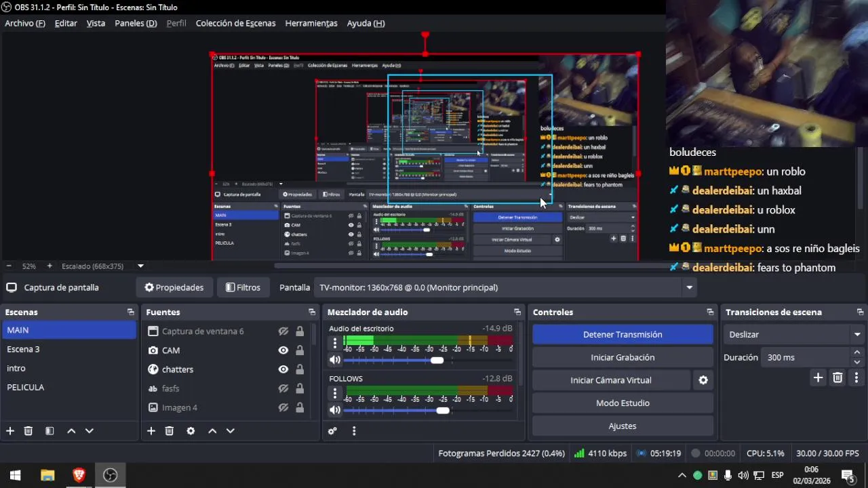The image size is (868, 488).
Task: Decrease transition duration stepper down
Action: click(x=857, y=362)
